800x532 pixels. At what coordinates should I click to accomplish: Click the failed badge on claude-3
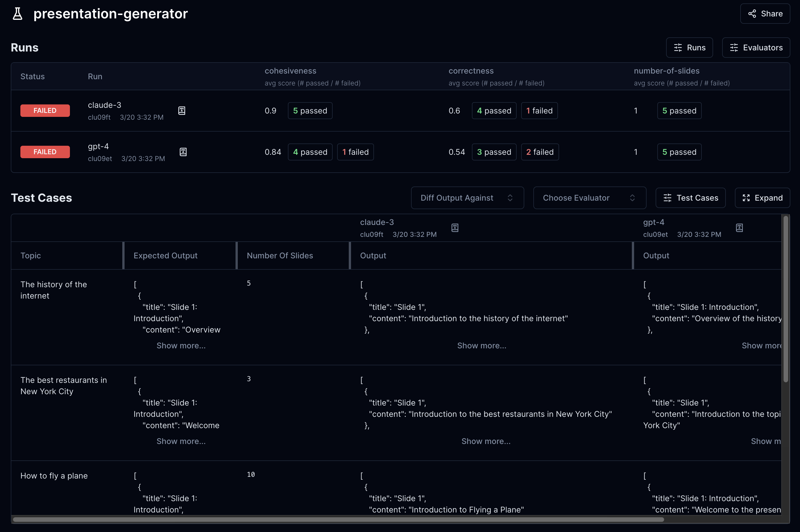(44, 110)
